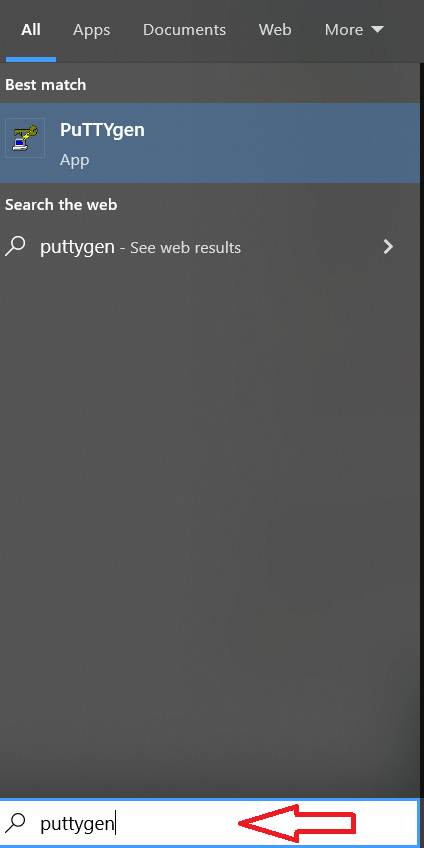Click the magnifier icon in the search box
This screenshot has width=424, height=848.
pyautogui.click(x=16, y=823)
